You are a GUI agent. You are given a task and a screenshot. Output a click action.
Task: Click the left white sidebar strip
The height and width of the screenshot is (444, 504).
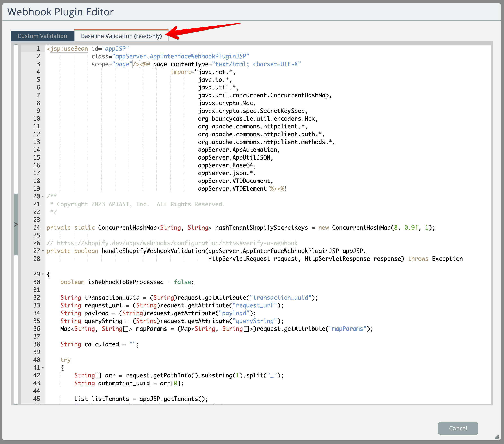[x=16, y=118]
